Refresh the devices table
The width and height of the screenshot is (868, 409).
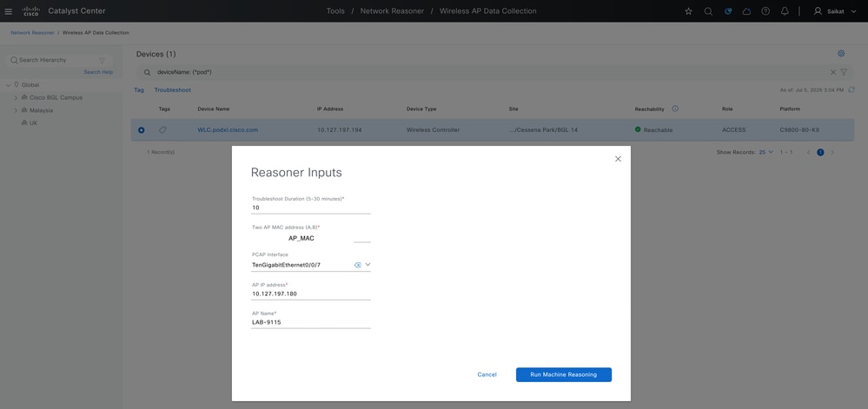(x=851, y=89)
